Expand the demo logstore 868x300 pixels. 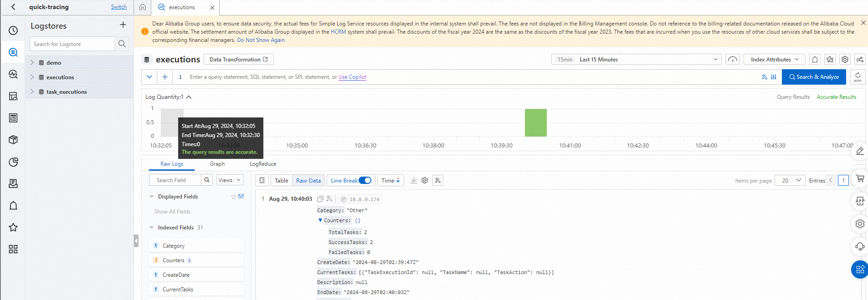[x=32, y=62]
